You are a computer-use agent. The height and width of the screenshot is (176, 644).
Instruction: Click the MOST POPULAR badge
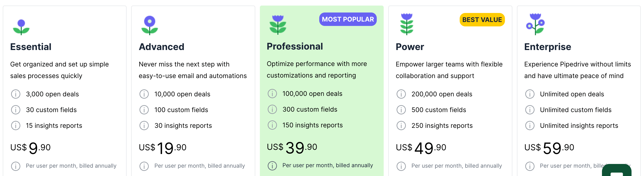tap(348, 19)
